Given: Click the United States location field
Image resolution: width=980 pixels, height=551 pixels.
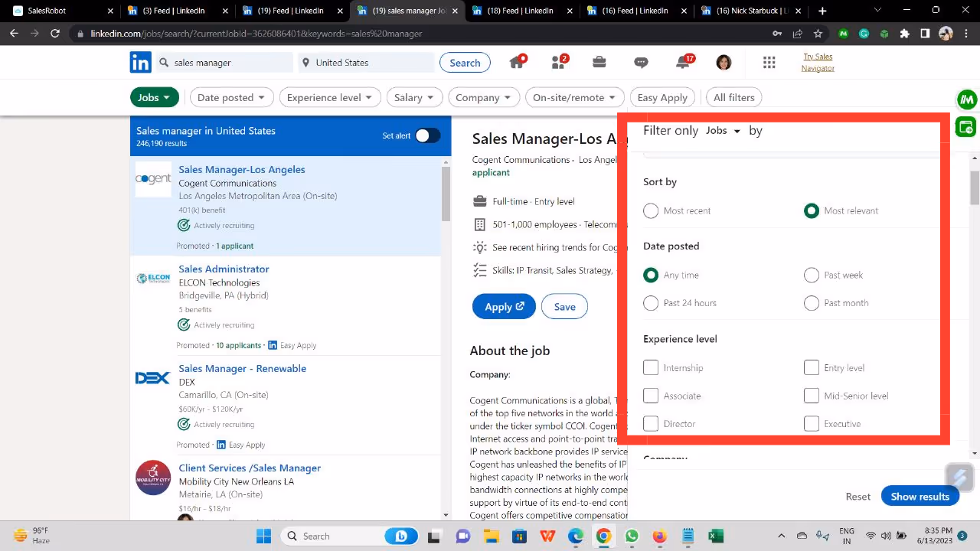Looking at the screenshot, I should 366,63.
